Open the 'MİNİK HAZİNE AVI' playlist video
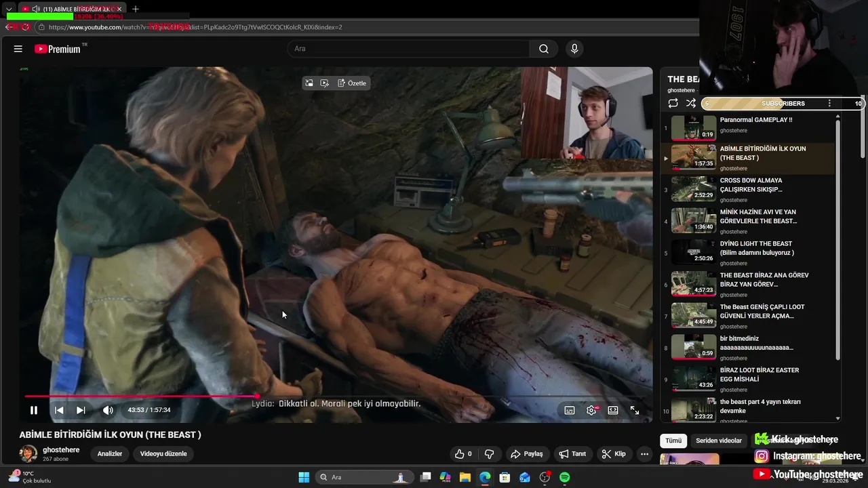The width and height of the screenshot is (868, 488). 747,222
